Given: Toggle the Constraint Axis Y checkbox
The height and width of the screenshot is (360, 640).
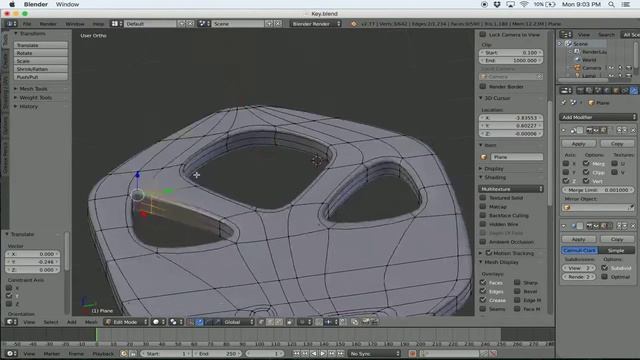Looking at the screenshot, I should click(x=9, y=296).
